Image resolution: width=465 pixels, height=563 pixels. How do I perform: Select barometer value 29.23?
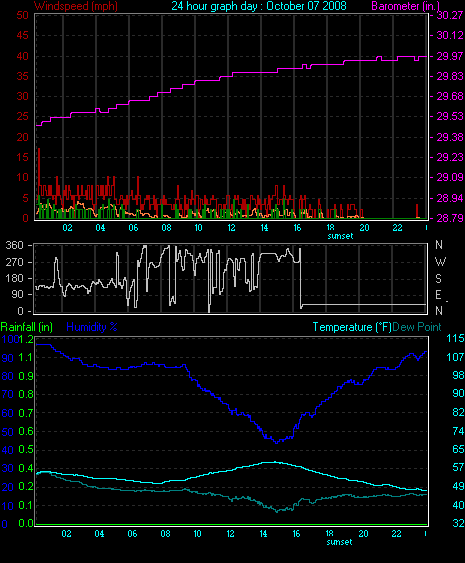(x=450, y=157)
